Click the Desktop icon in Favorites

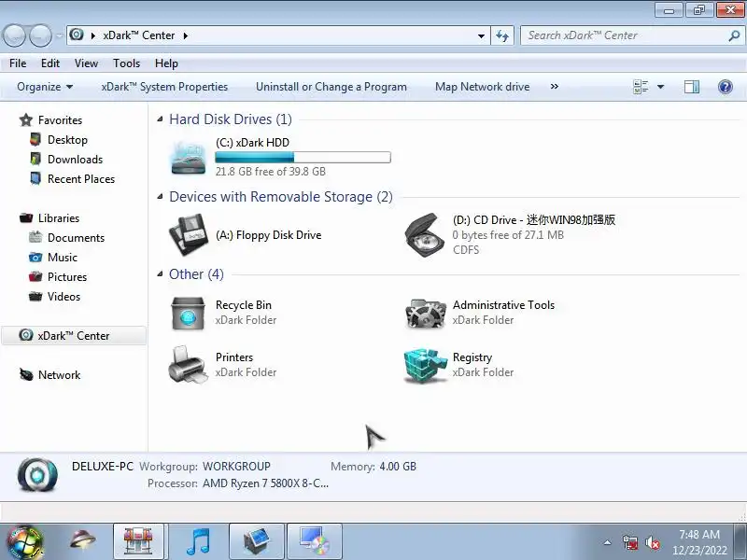pyautogui.click(x=35, y=139)
